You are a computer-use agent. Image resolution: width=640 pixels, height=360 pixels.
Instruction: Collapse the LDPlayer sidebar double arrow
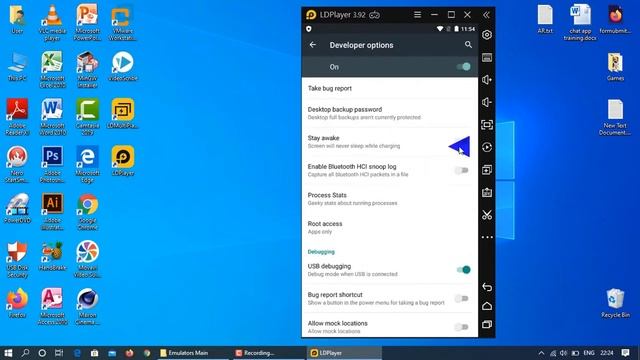pos(486,15)
